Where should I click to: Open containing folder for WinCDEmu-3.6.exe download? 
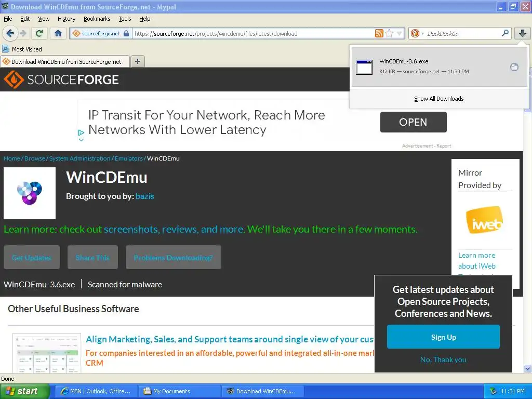pyautogui.click(x=514, y=67)
